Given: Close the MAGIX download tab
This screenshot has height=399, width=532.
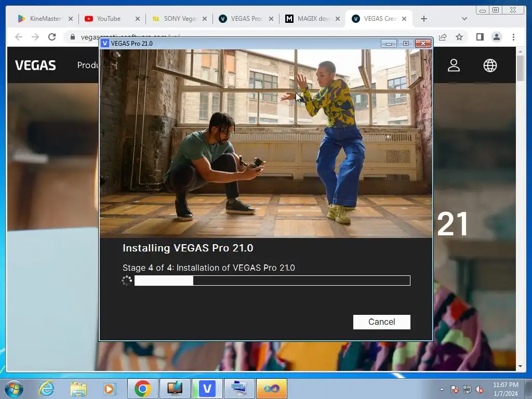Looking at the screenshot, I should [x=338, y=19].
